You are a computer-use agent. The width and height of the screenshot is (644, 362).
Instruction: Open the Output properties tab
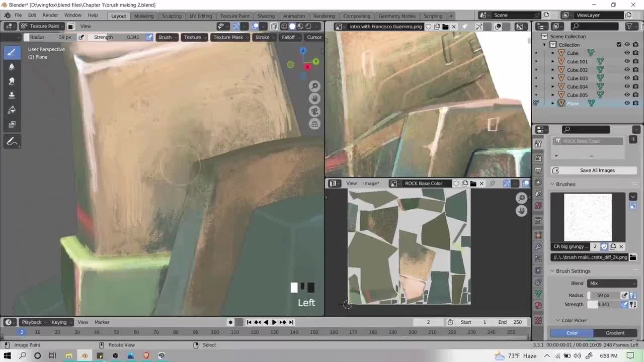[x=538, y=171]
